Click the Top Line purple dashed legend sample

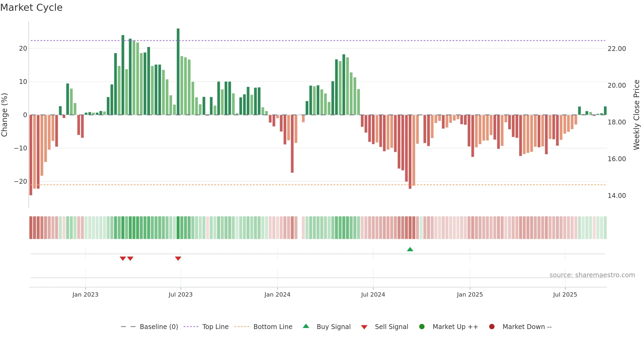(191, 327)
